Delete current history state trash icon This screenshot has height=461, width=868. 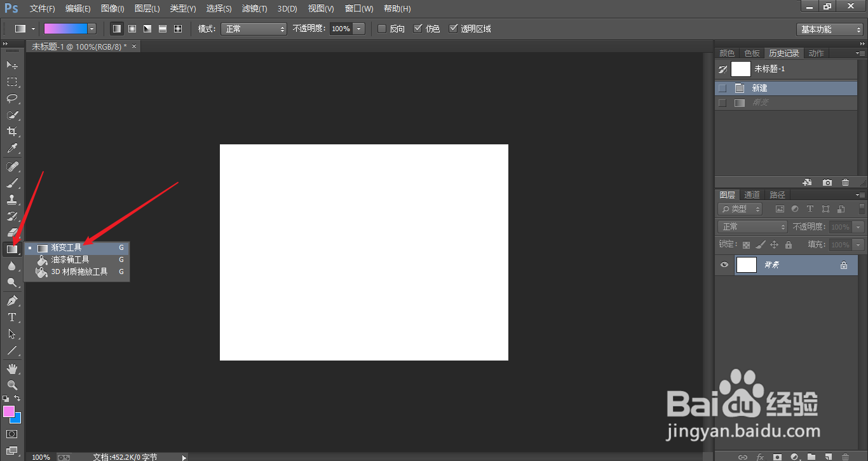[x=845, y=182]
